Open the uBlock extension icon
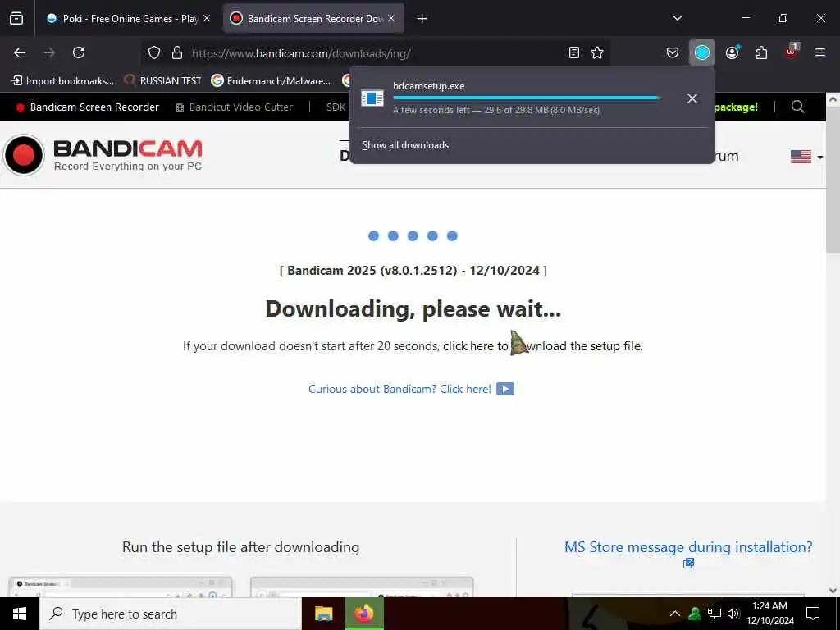840x630 pixels. [792, 52]
